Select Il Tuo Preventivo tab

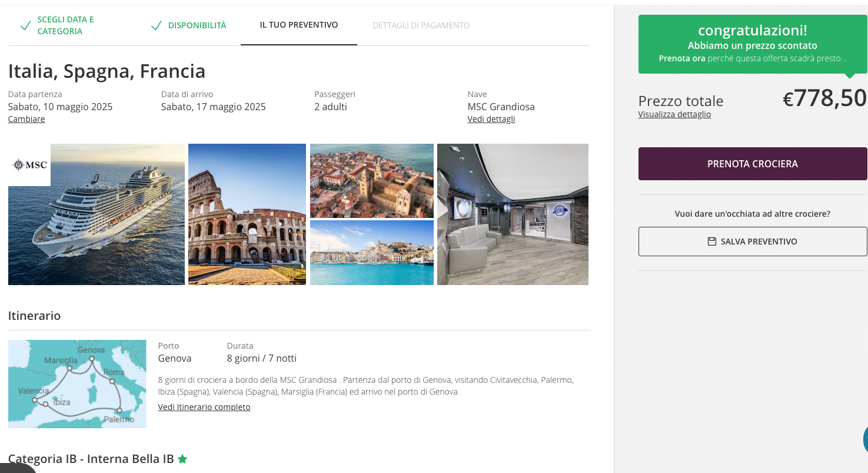[299, 25]
